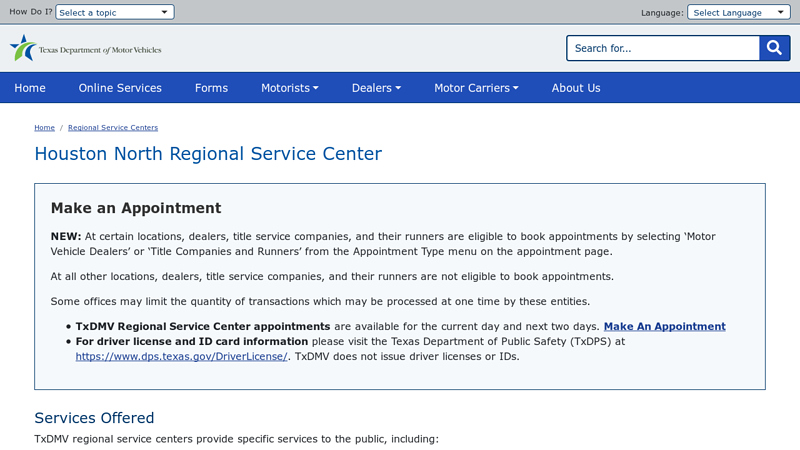Image resolution: width=800 pixels, height=450 pixels.
Task: Open the 'Select a topic' dropdown
Action: (x=115, y=12)
